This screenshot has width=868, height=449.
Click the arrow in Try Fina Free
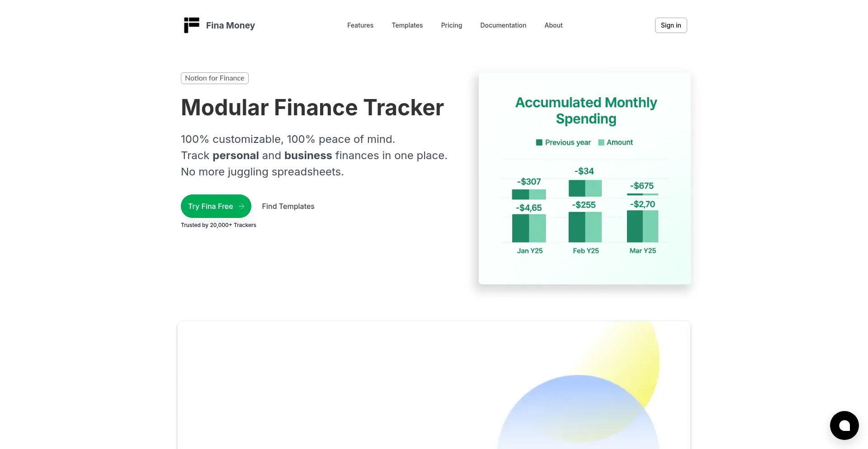[x=241, y=206]
